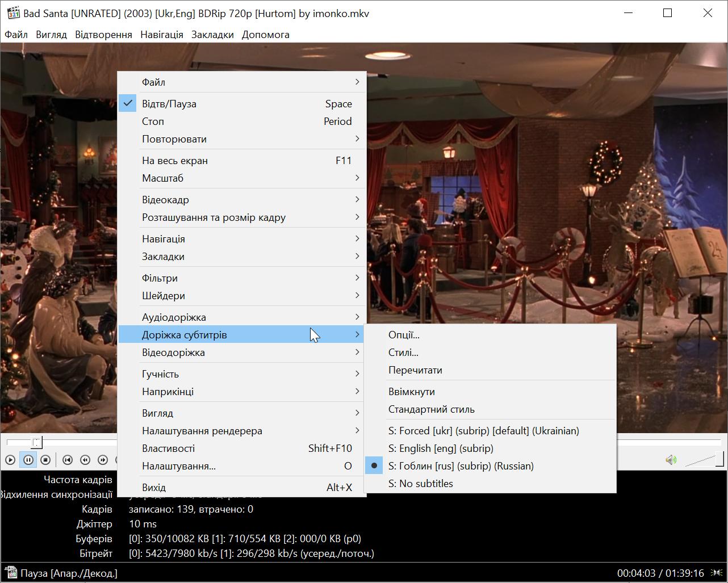Screen dimensions: 728x583
Task: Toggle Стандартний стиль for subtitles
Action: point(490,409)
